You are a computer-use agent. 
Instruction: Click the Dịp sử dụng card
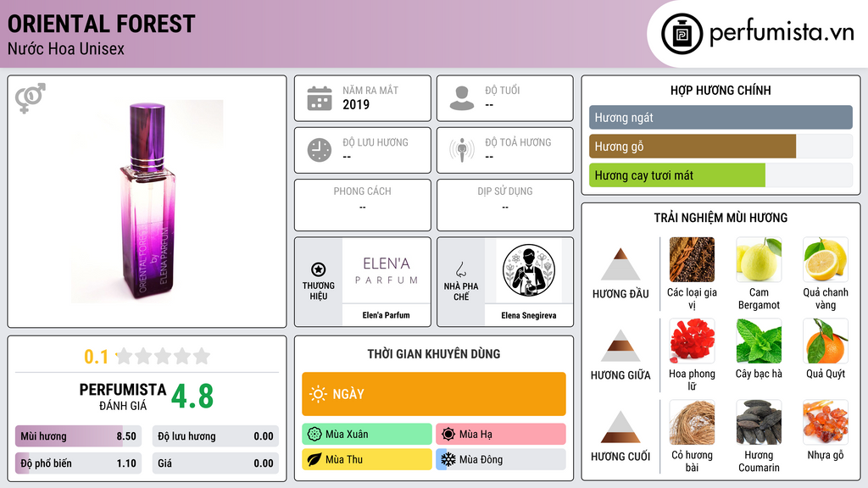click(x=505, y=205)
